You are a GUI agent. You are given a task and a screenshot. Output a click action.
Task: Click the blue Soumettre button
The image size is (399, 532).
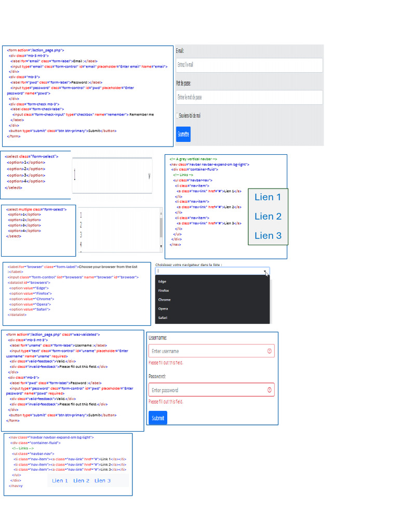183,134
